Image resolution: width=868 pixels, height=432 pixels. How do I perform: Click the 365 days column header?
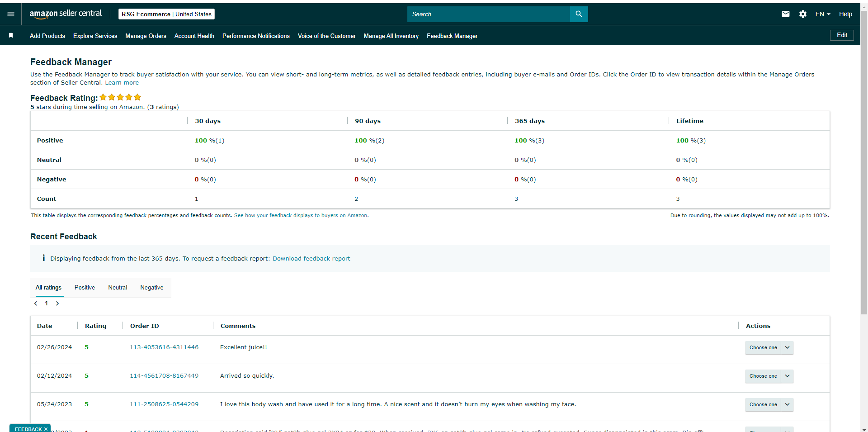(x=530, y=121)
